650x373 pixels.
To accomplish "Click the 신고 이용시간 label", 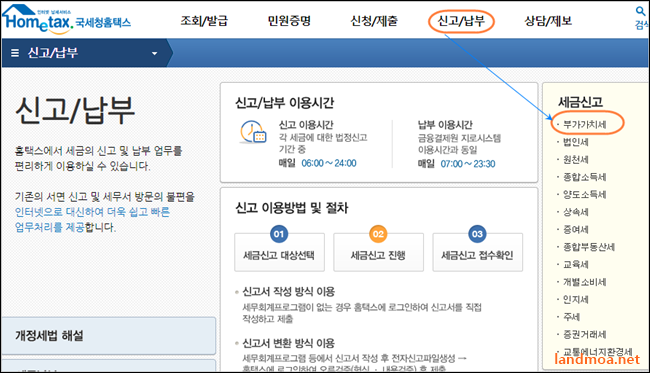I will click(x=306, y=125).
